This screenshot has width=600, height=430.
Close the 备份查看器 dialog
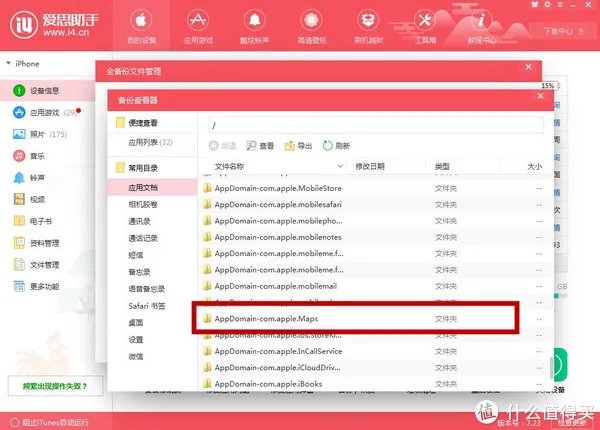click(x=540, y=96)
